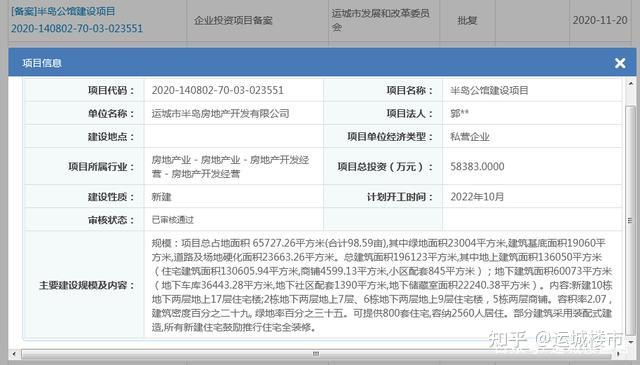The image size is (640, 365).
Task: Select planned start date 2022年10月
Action: click(477, 197)
